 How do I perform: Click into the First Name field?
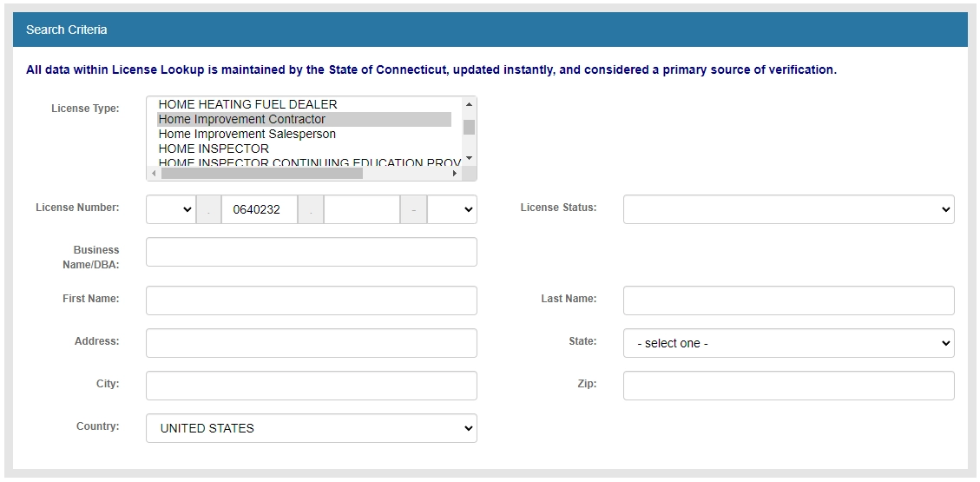click(312, 300)
